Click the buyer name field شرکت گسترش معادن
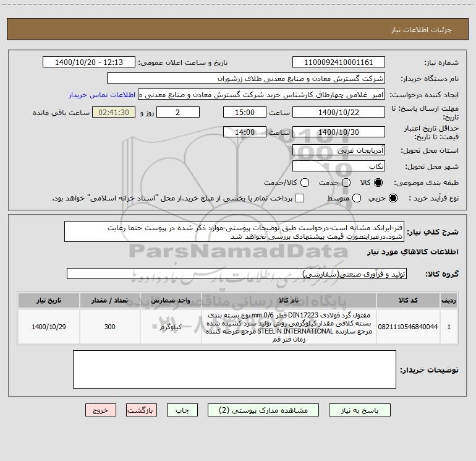This screenshot has width=476, height=461. [x=246, y=79]
